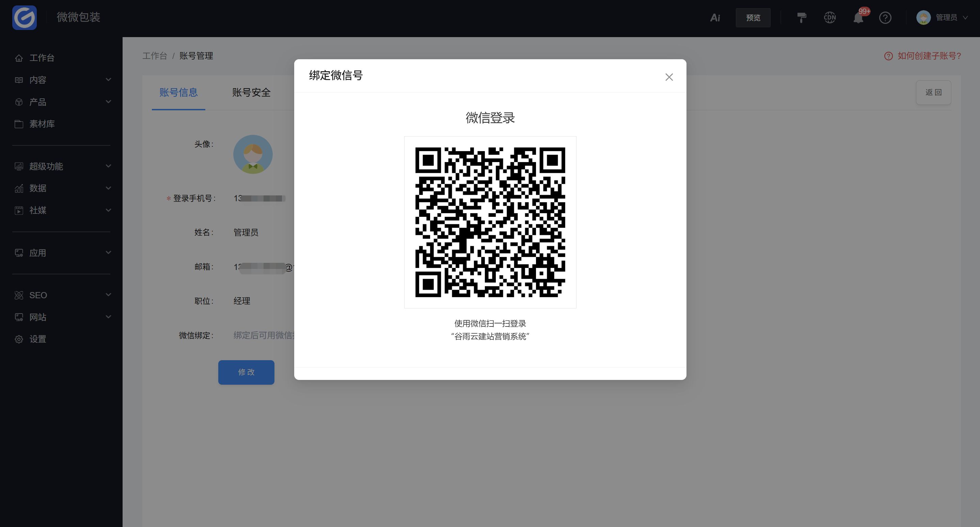Expand the SEO menu chevron
The width and height of the screenshot is (980, 527).
point(108,295)
